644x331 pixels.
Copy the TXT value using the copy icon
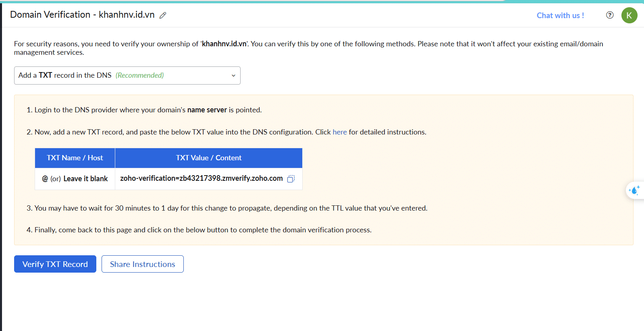click(x=291, y=178)
